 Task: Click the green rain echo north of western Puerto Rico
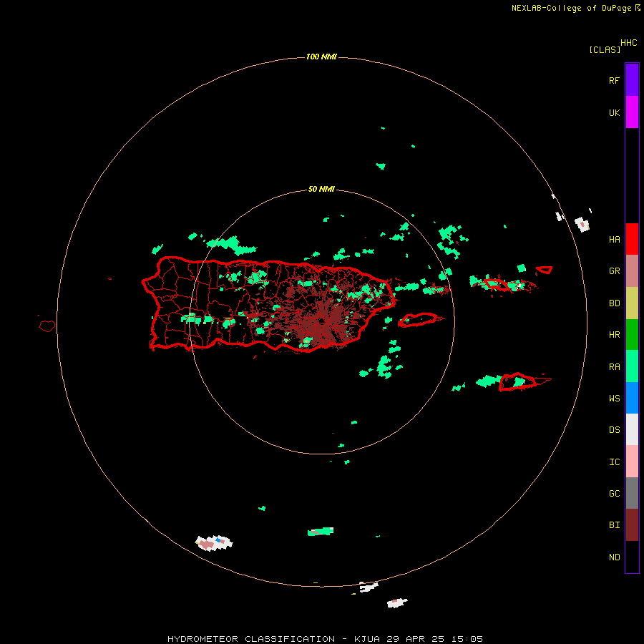(232, 245)
